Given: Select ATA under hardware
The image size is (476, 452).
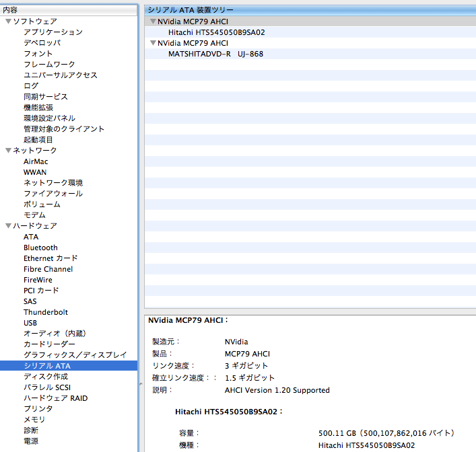Looking at the screenshot, I should click(31, 237).
